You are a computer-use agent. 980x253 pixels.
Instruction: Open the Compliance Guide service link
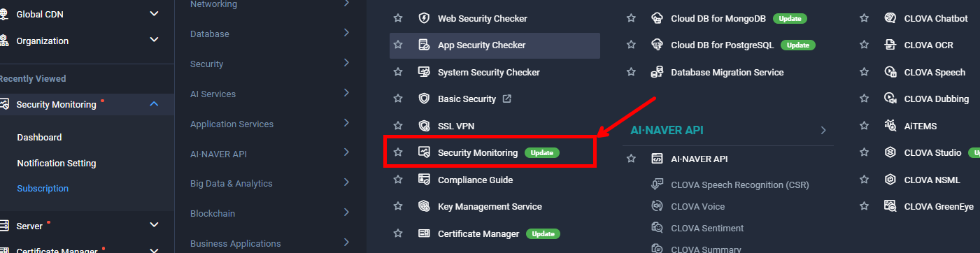[475, 180]
